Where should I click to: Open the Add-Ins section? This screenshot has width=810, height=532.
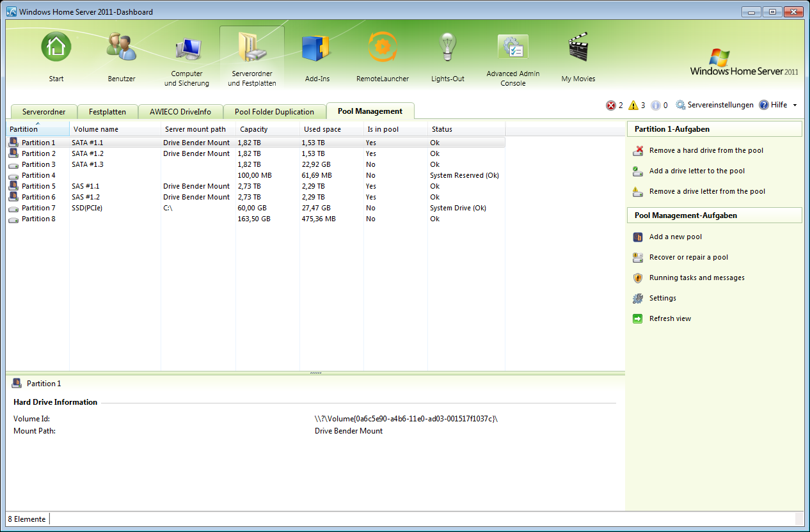pyautogui.click(x=317, y=49)
